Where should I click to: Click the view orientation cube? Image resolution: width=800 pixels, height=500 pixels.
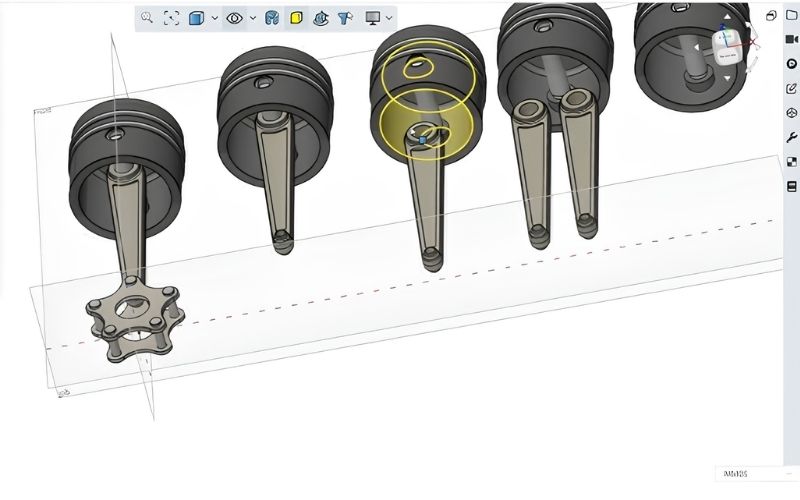pyautogui.click(x=727, y=47)
